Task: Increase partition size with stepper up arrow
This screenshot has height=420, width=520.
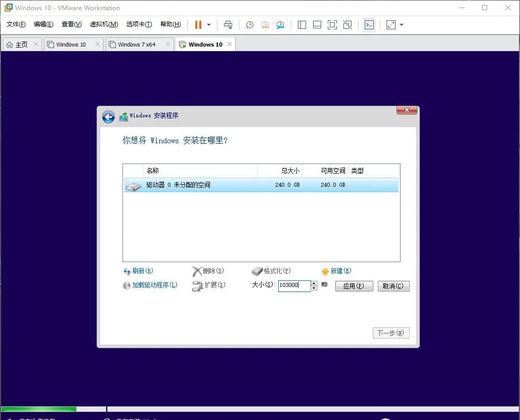Action: click(313, 283)
